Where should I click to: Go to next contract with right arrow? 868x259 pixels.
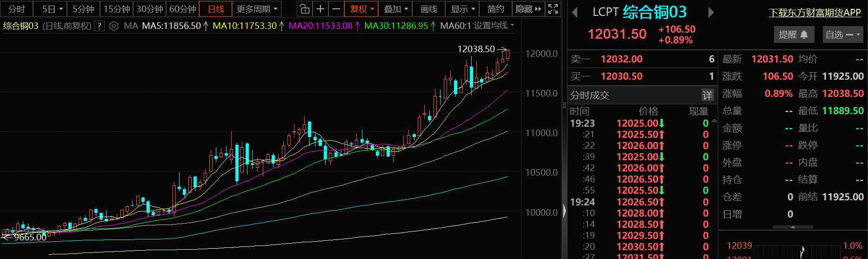pyautogui.click(x=711, y=13)
